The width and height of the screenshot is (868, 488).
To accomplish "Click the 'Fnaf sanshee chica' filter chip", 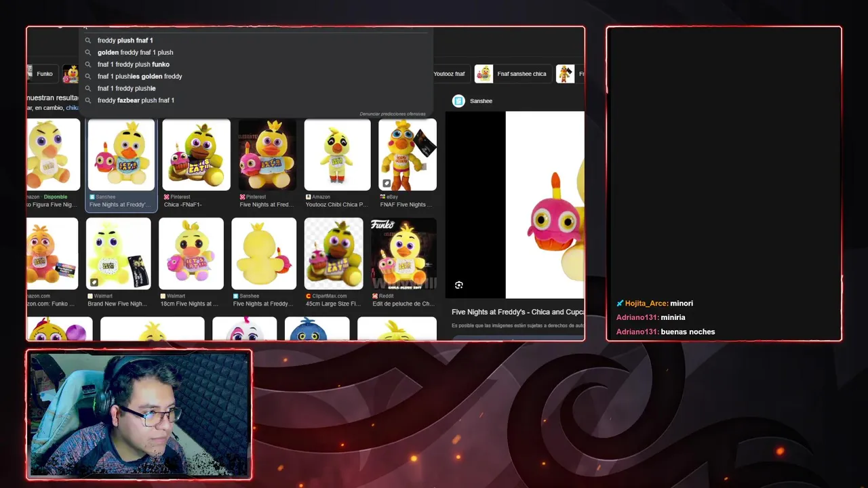I will point(512,74).
